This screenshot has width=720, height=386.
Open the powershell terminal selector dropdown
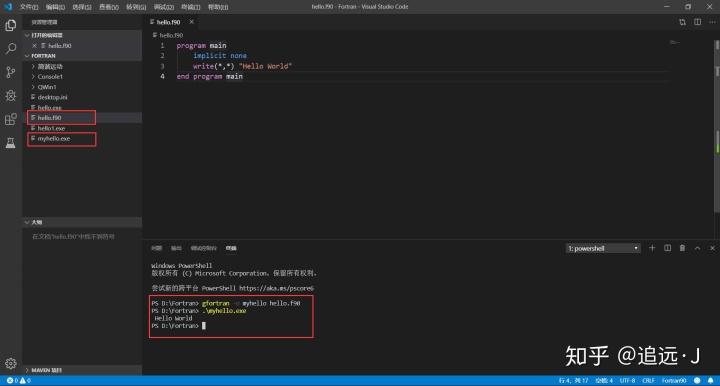coord(603,248)
